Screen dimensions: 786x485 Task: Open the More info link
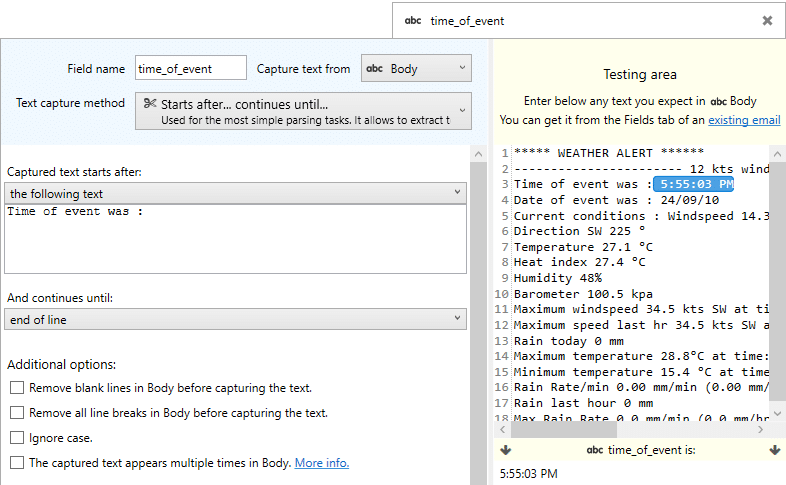point(321,463)
